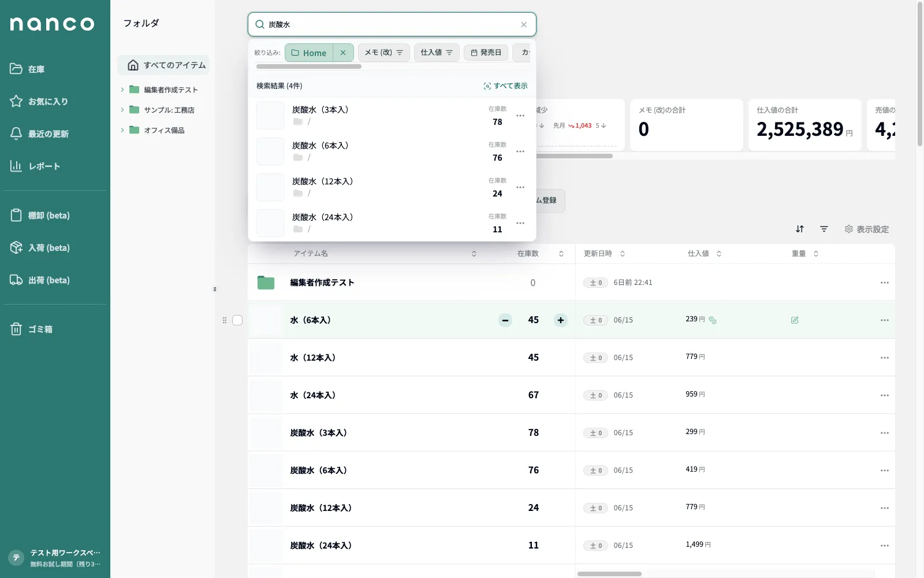Toggle the 発売日 filter chip

[486, 53]
